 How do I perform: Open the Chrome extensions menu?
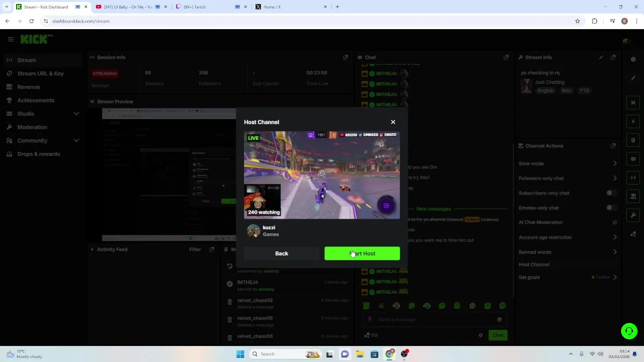pyautogui.click(x=595, y=21)
